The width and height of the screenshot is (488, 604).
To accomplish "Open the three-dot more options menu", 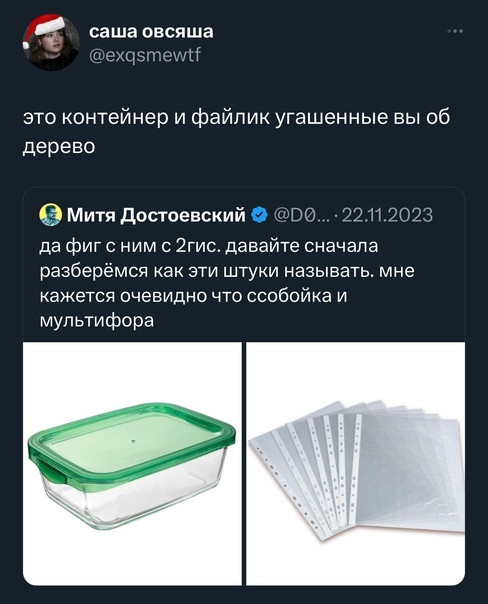I will (456, 32).
